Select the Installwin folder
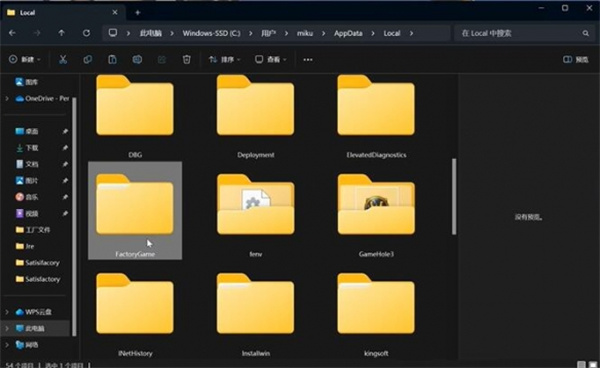The image size is (600, 368). [x=256, y=315]
